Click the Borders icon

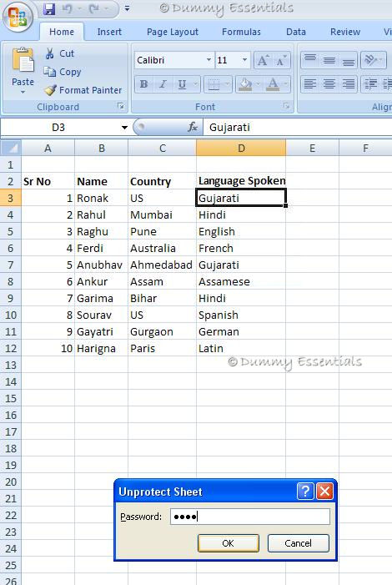214,84
